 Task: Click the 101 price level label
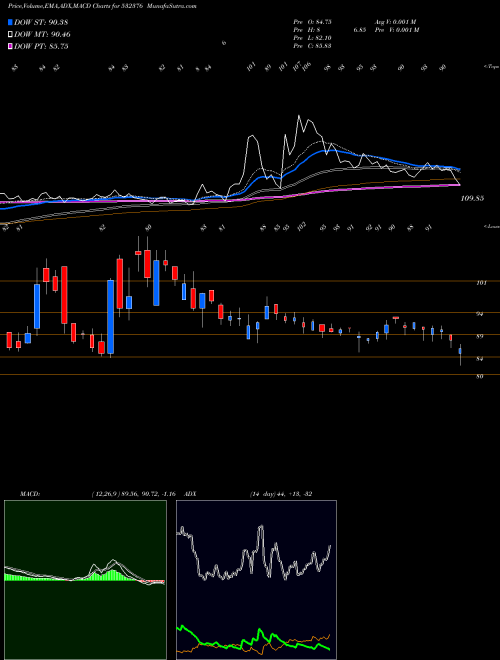(x=481, y=283)
